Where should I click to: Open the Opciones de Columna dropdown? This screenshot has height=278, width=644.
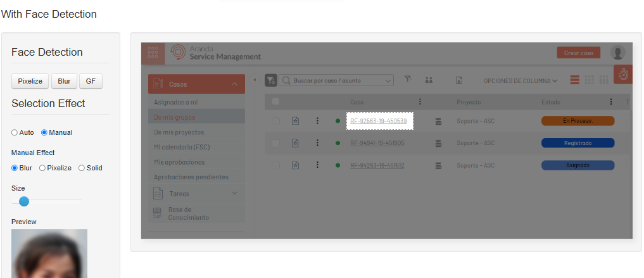521,80
